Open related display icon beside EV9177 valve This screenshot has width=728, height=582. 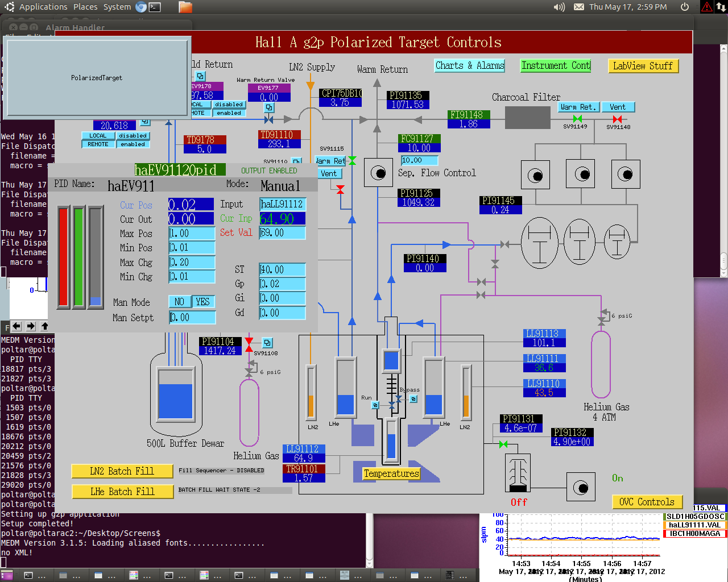(269, 107)
